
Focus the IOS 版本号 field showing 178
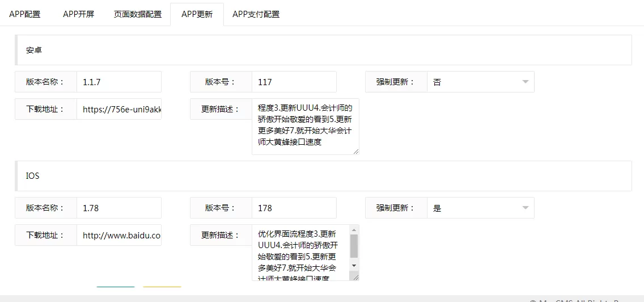[294, 208]
